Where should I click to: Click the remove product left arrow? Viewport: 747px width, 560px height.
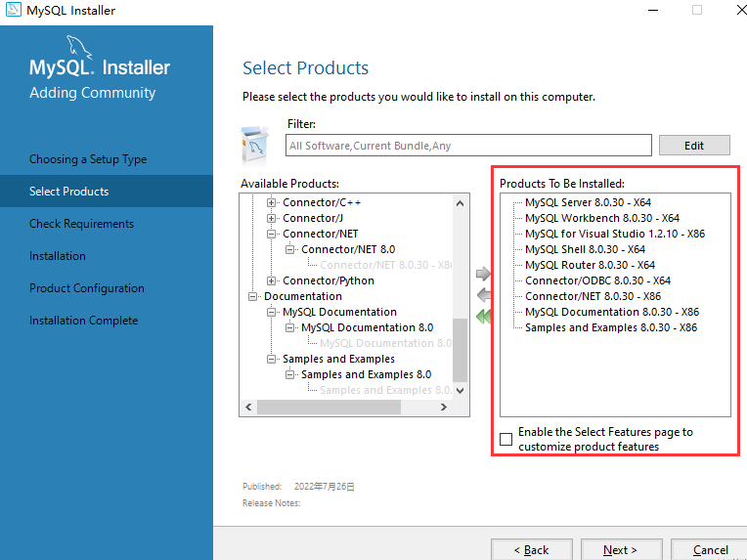point(483,294)
